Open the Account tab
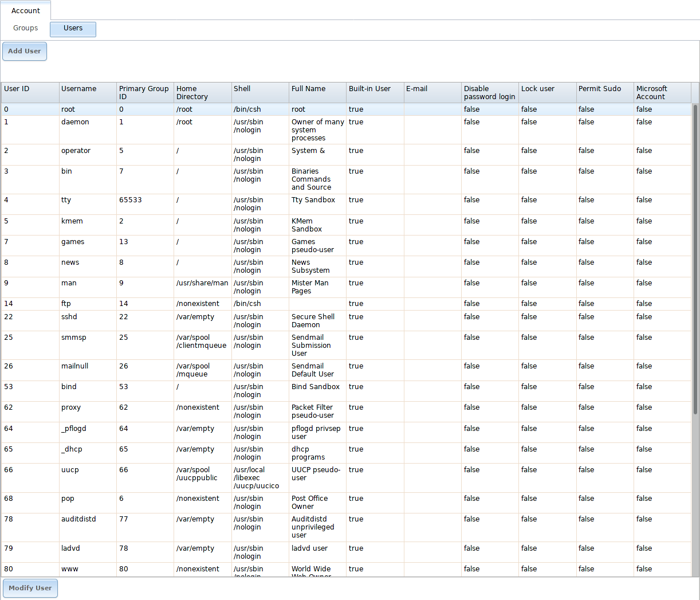Screen dimensions: 700x600 pyautogui.click(x=26, y=11)
